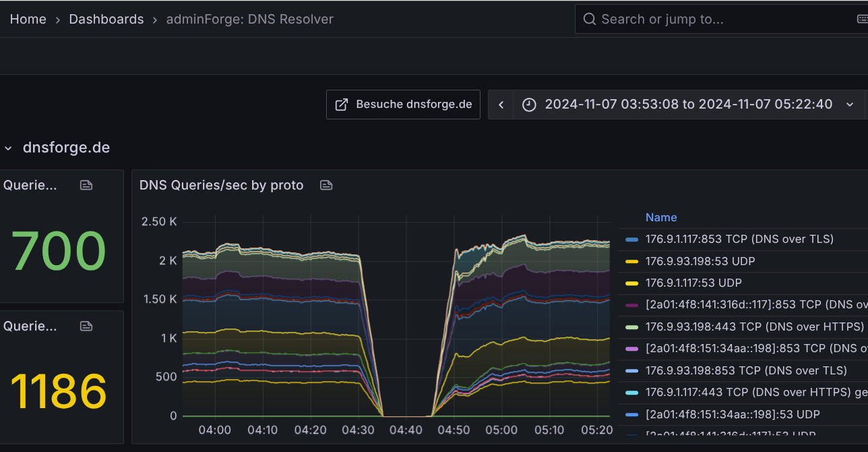Toggle series [2a01:4f8:151:34aa::198]:53 UDP

pos(733,414)
